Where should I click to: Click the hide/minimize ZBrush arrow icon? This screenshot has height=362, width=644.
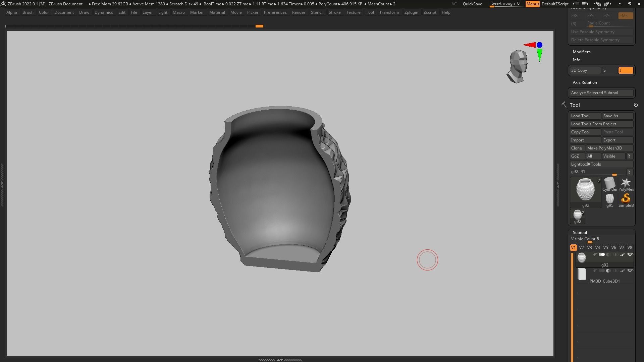click(x=620, y=4)
